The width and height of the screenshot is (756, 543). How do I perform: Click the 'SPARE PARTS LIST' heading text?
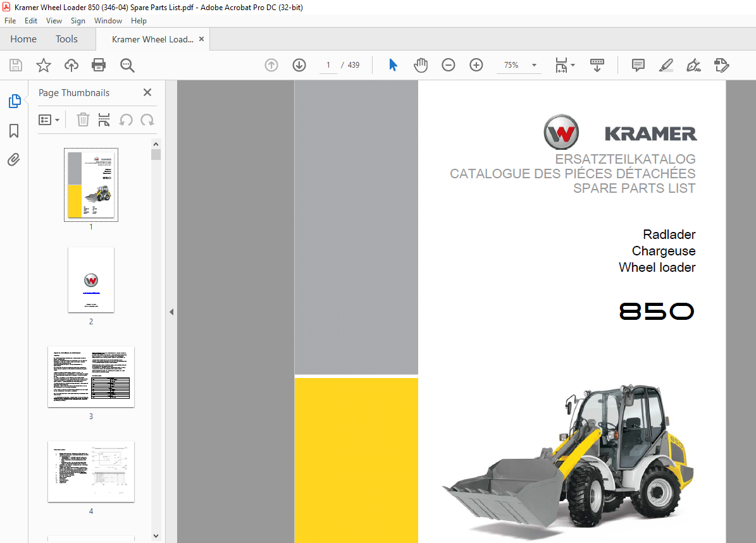(x=634, y=188)
